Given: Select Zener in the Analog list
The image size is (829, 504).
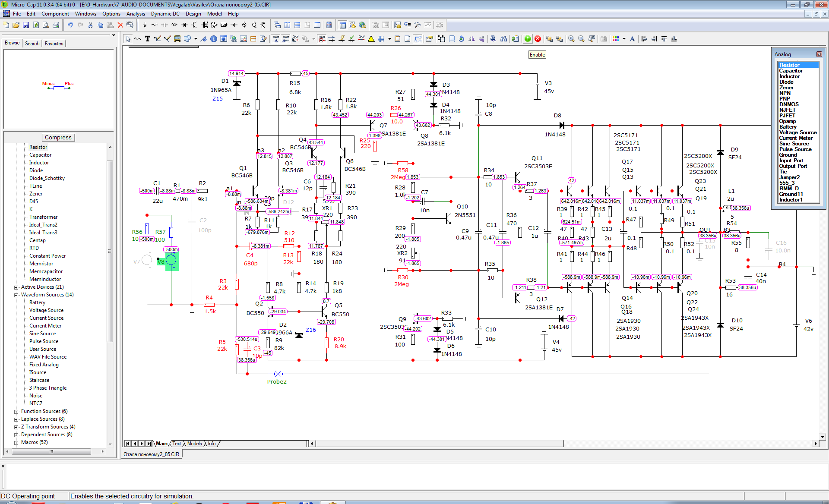Looking at the screenshot, I should [x=786, y=88].
